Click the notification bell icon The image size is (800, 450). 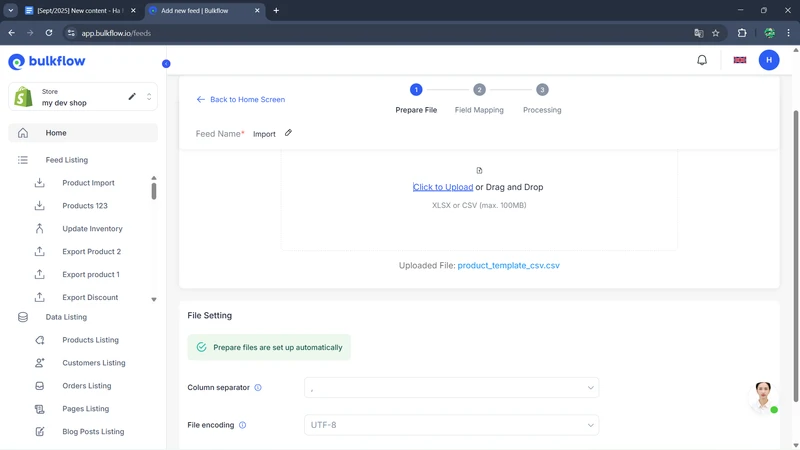pyautogui.click(x=702, y=60)
